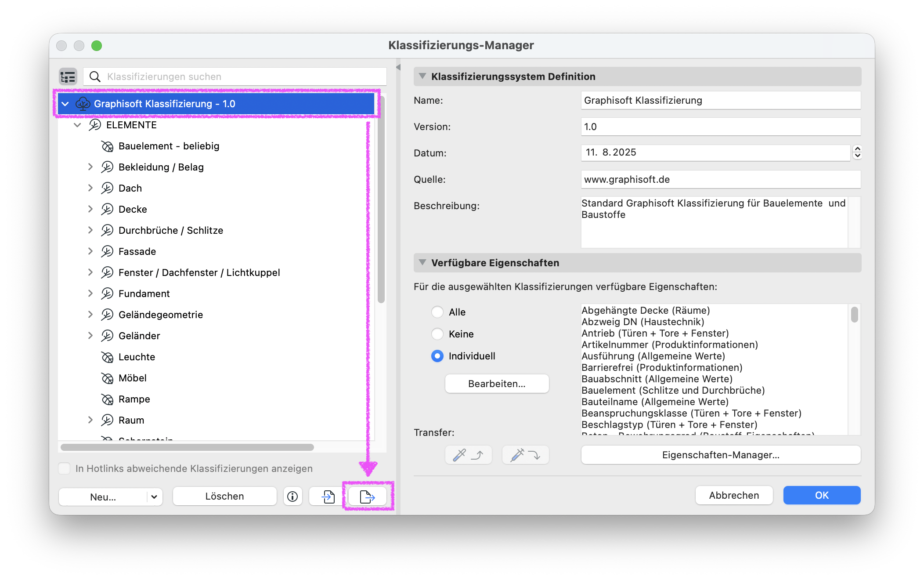This screenshot has width=924, height=580.
Task: Expand the Decke node
Action: click(x=90, y=209)
